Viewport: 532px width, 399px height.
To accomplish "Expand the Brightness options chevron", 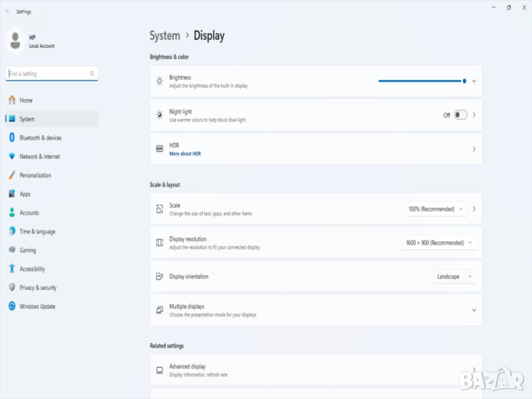I will click(x=474, y=81).
